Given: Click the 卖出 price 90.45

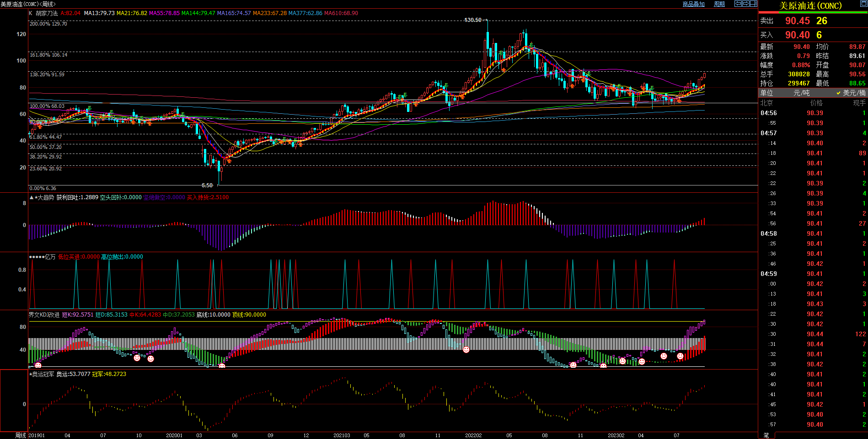Looking at the screenshot, I should click(x=797, y=21).
